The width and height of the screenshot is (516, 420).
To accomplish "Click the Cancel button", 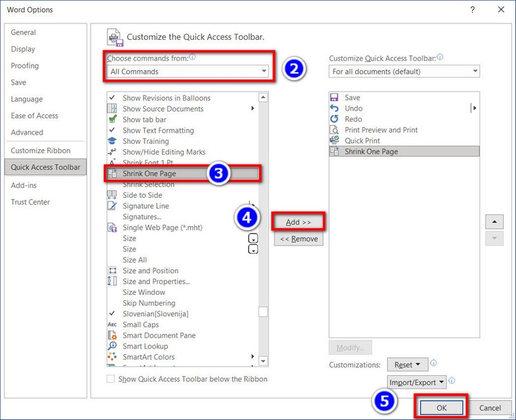I will click(490, 408).
